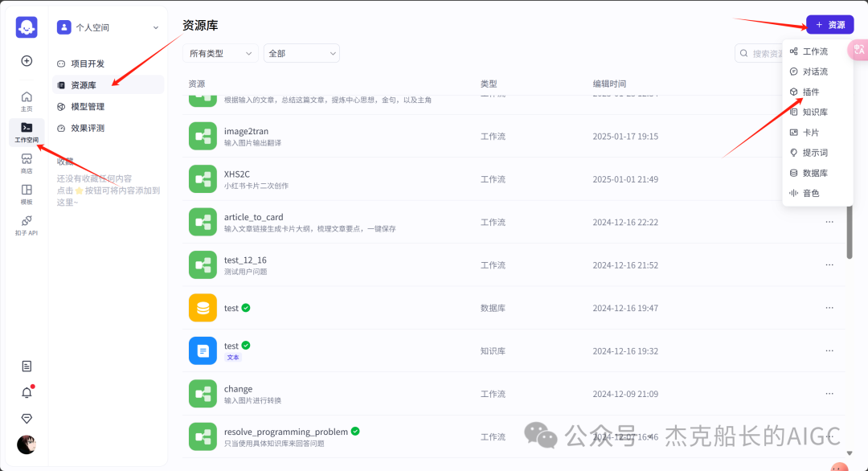Choose 提示词 from the resource menu
This screenshot has width=868, height=471.
click(817, 153)
